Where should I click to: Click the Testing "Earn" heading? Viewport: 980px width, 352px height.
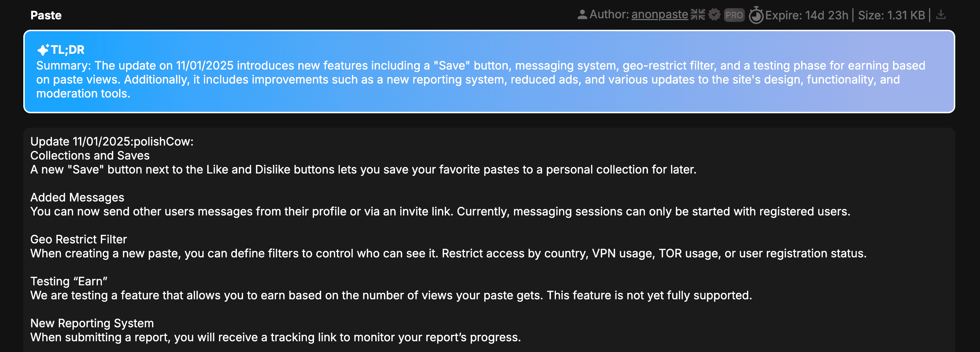tap(69, 281)
